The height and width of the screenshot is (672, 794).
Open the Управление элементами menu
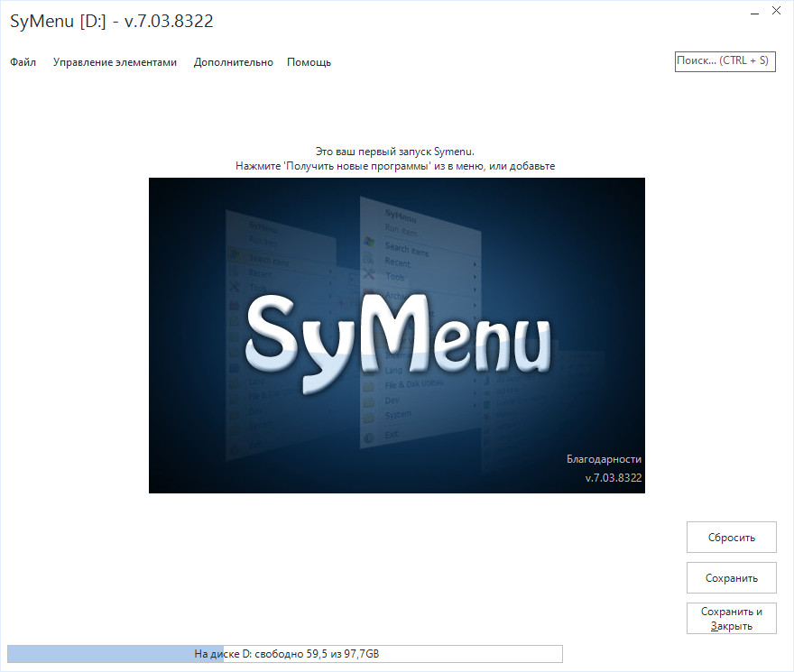click(115, 62)
